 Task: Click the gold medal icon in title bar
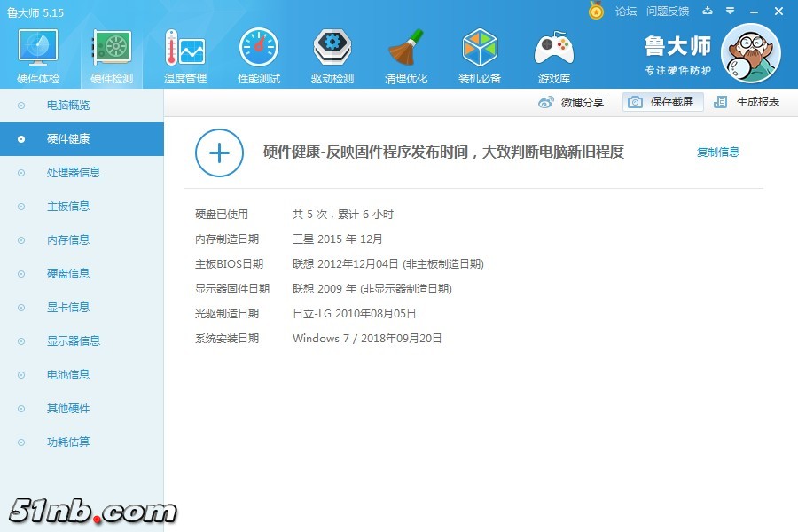(x=597, y=12)
